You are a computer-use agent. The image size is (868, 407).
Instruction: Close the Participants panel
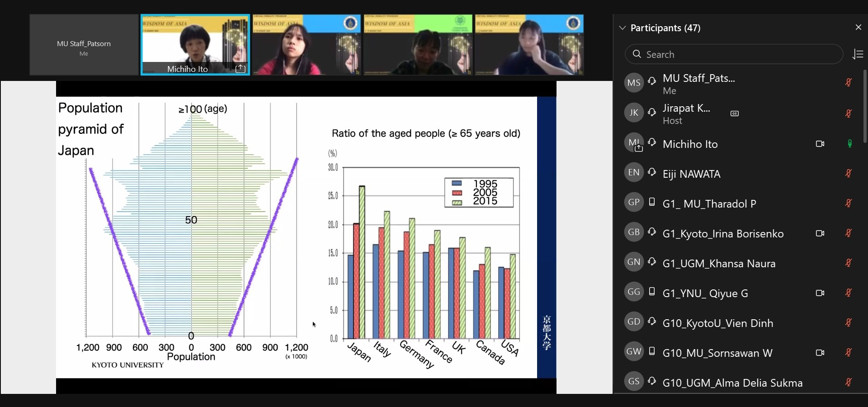click(858, 28)
